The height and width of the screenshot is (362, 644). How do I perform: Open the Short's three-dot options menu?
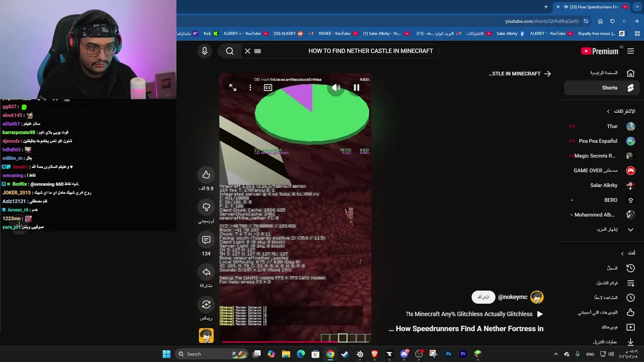[250, 87]
